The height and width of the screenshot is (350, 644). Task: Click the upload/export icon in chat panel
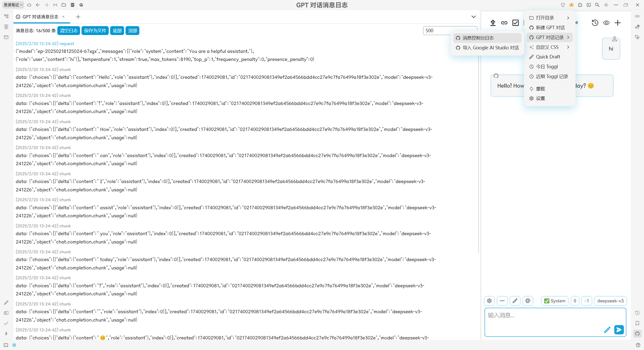pyautogui.click(x=493, y=23)
